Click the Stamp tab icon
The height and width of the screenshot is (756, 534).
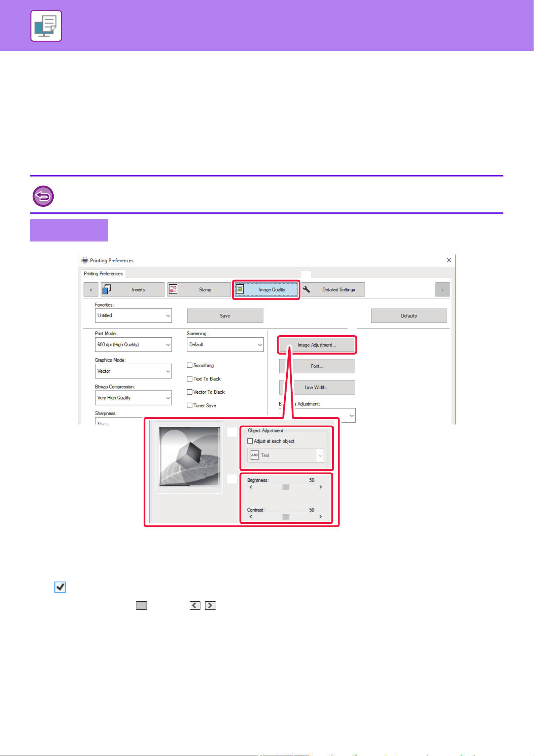(173, 289)
